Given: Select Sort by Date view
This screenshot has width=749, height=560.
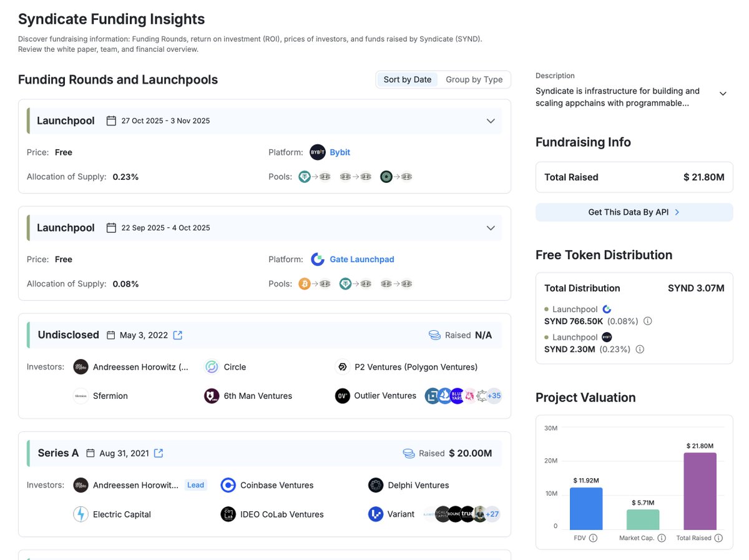Looking at the screenshot, I should (408, 79).
